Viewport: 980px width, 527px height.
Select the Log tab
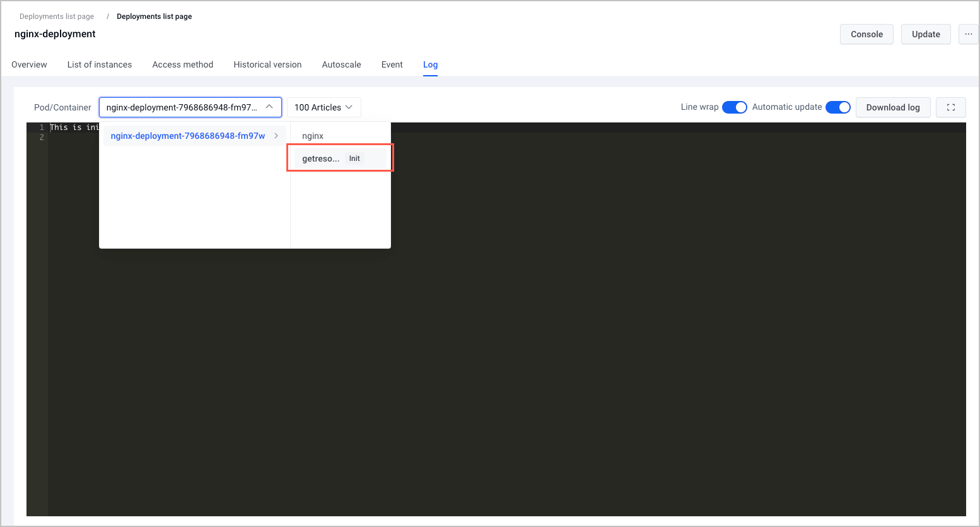(x=430, y=64)
